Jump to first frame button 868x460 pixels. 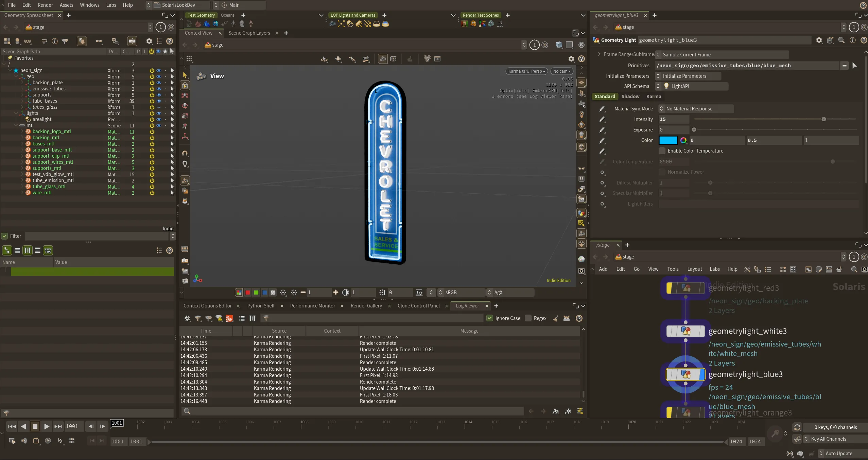12,426
